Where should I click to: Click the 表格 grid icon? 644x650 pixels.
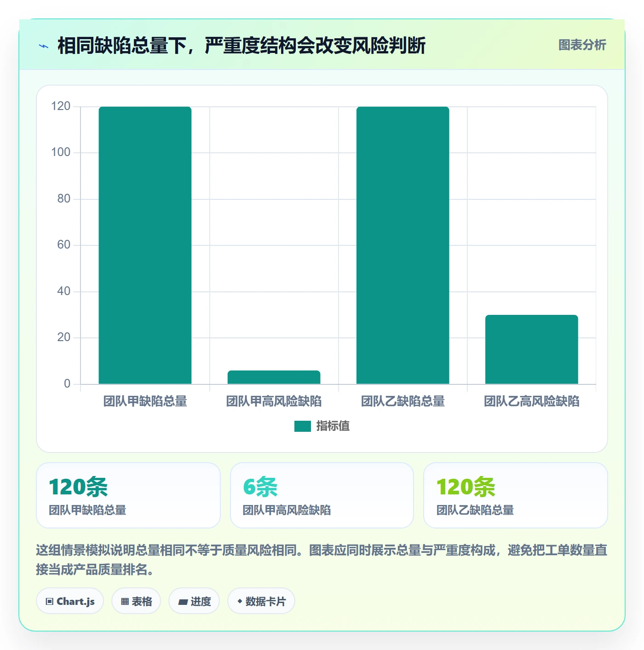tap(125, 601)
